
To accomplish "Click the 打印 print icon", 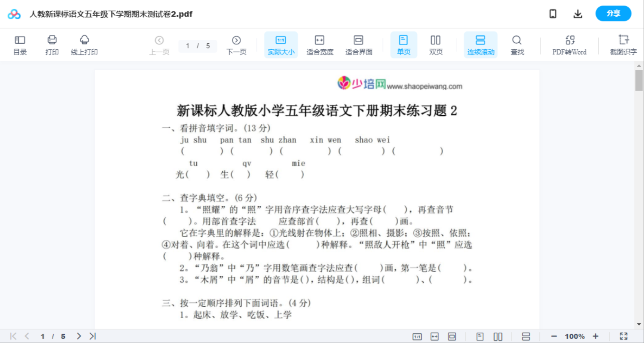I will click(x=52, y=45).
